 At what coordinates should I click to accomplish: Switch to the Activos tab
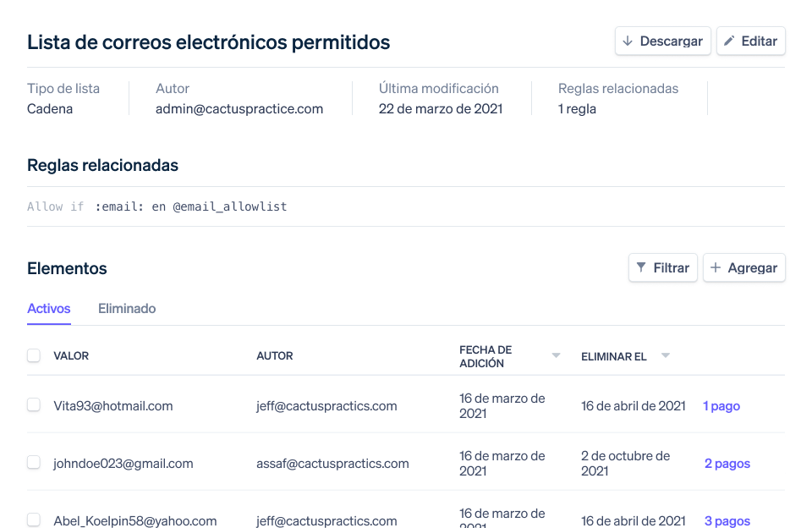tap(49, 308)
